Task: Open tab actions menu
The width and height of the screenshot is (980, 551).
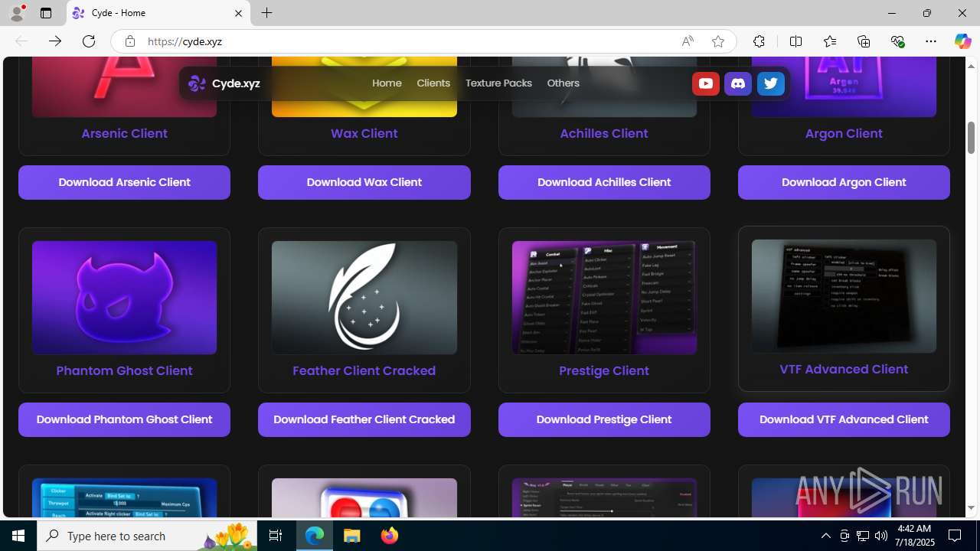Action: click(46, 13)
